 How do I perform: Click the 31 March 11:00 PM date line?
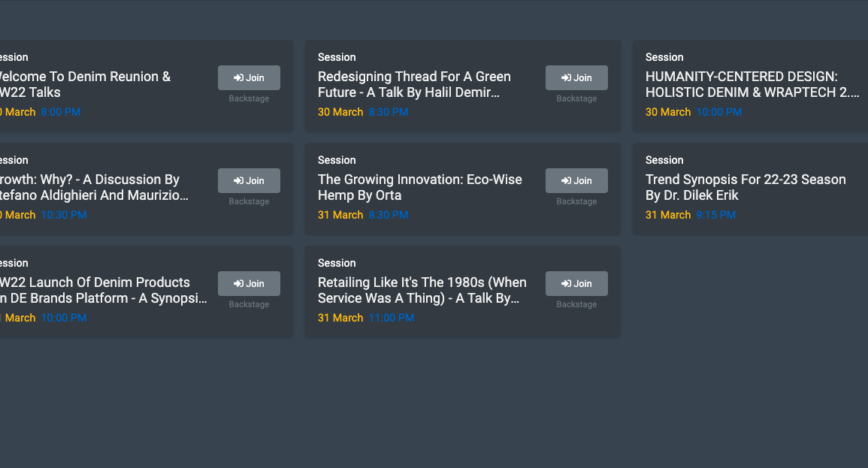pos(366,318)
